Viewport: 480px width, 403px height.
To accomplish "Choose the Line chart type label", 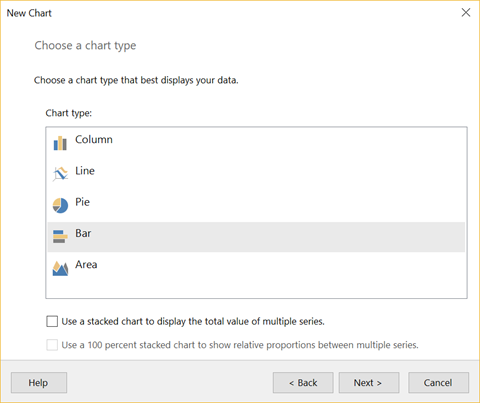I will (85, 171).
